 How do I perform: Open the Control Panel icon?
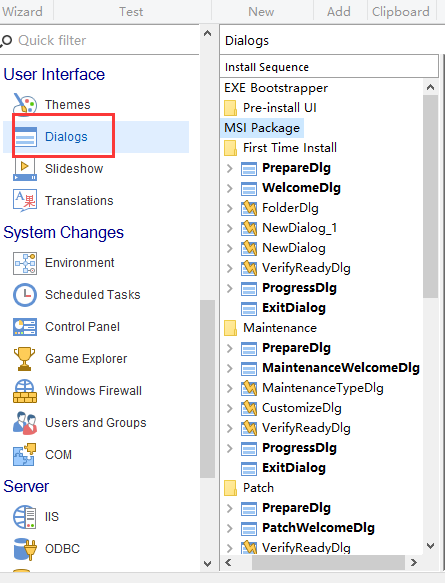pyautogui.click(x=25, y=327)
